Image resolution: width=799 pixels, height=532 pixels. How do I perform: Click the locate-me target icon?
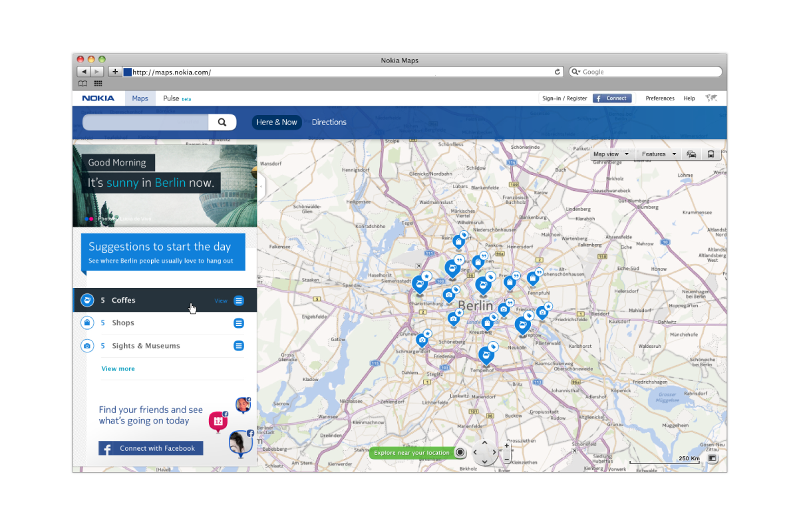(x=460, y=453)
